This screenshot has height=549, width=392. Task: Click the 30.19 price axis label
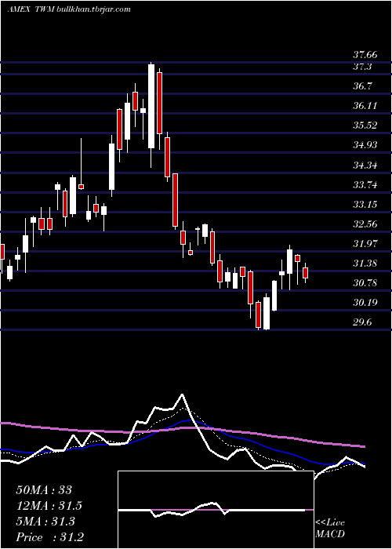(x=365, y=302)
